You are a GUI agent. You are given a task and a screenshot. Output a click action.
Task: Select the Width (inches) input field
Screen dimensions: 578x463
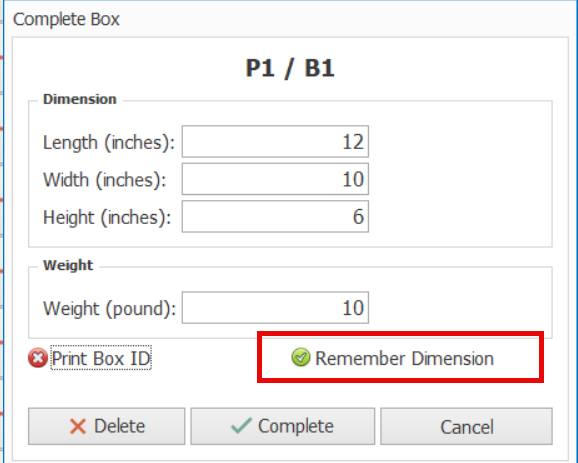(275, 179)
